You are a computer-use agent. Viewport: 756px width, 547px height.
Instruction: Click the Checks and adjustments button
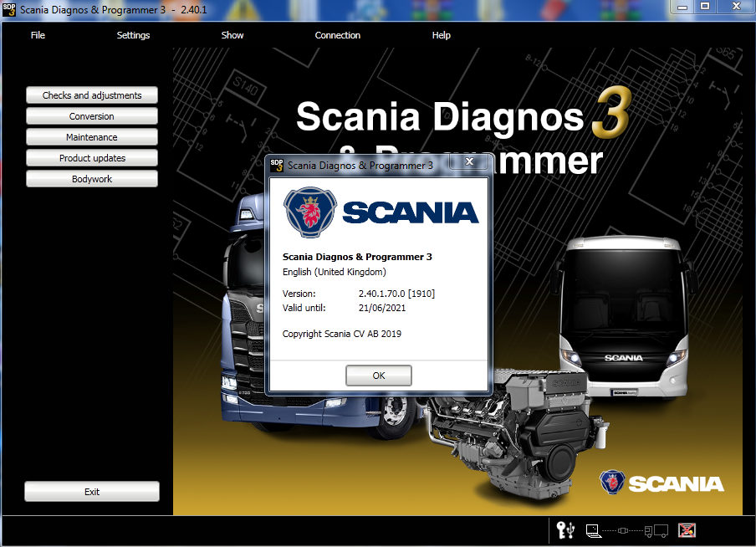(92, 95)
